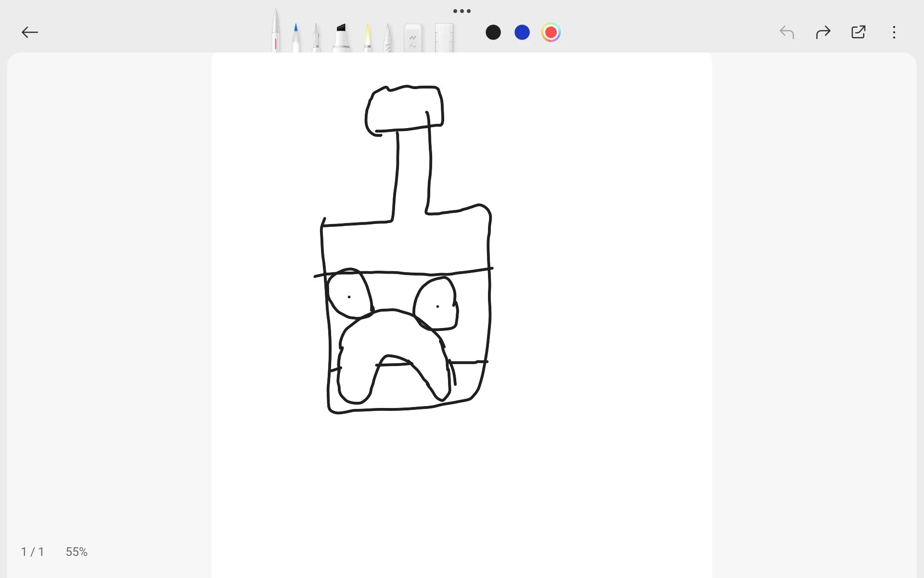Redo the last undone stroke
This screenshot has height=578, width=924.
823,32
